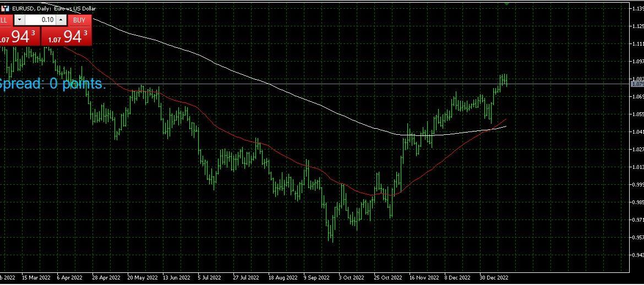Click the sell price panel below SELL
644x285 pixels.
[x=20, y=36]
